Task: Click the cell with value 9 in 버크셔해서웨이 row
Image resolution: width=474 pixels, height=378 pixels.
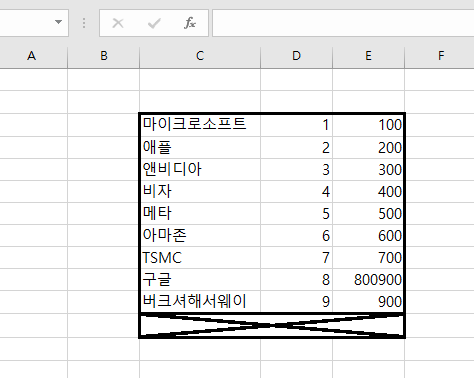Action: coord(296,301)
